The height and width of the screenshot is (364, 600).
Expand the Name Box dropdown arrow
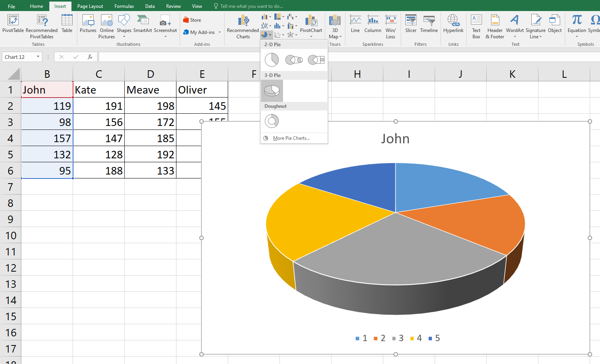point(38,57)
